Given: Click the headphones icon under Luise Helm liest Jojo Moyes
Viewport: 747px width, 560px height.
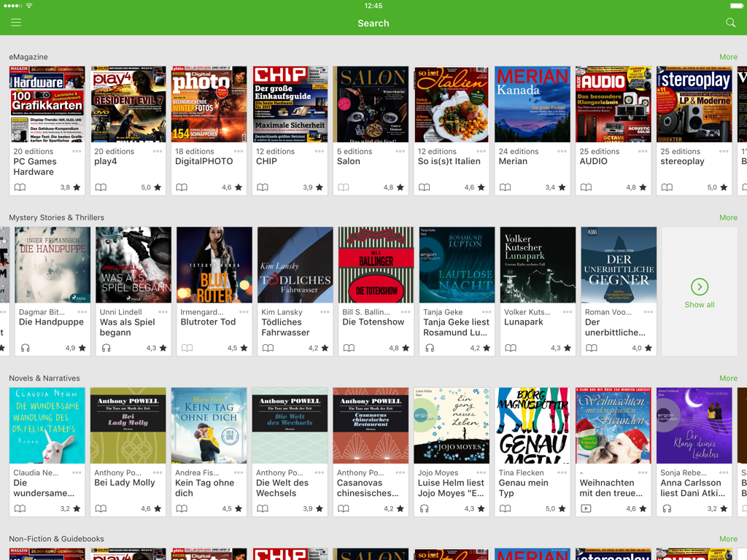Looking at the screenshot, I should click(424, 508).
